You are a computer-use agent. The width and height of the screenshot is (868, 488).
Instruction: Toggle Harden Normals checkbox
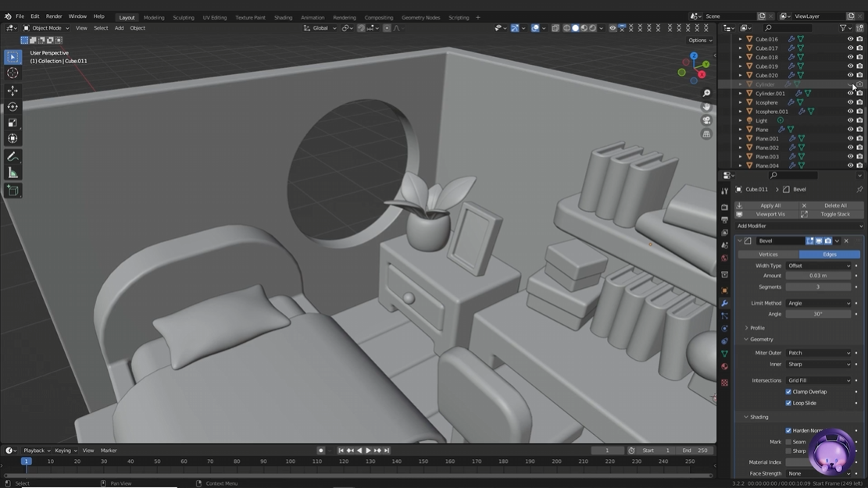pyautogui.click(x=788, y=430)
